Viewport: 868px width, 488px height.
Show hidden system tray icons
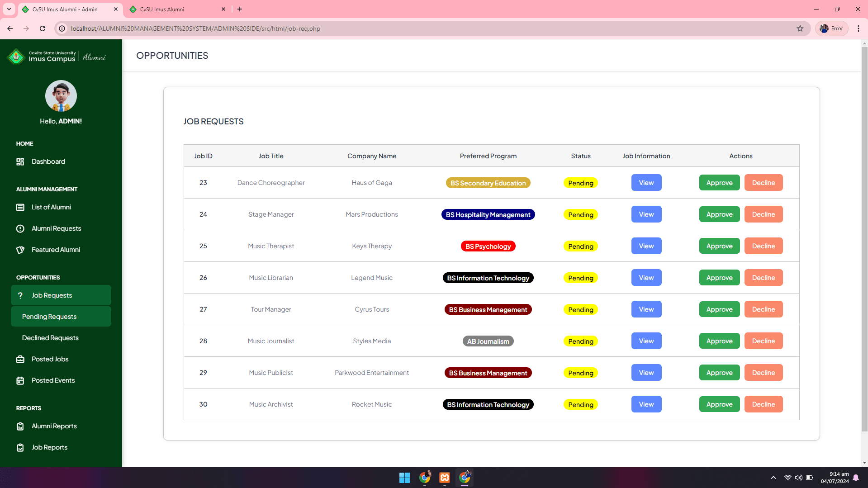pyautogui.click(x=773, y=478)
